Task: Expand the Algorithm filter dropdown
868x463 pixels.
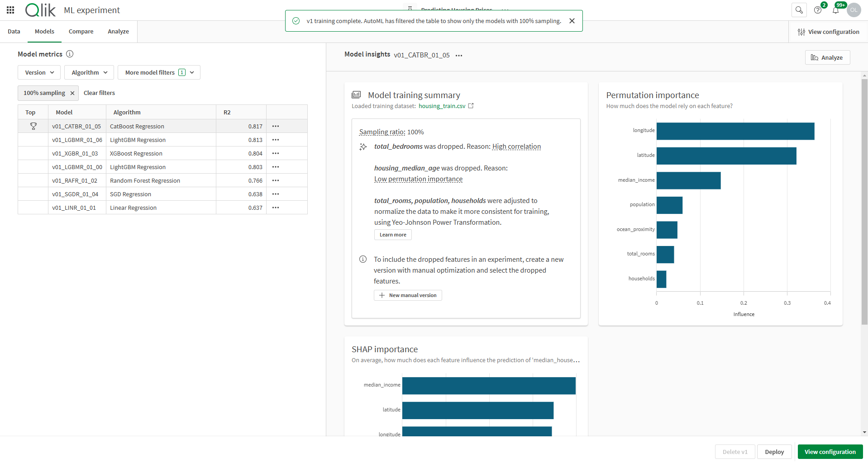Action: click(89, 72)
